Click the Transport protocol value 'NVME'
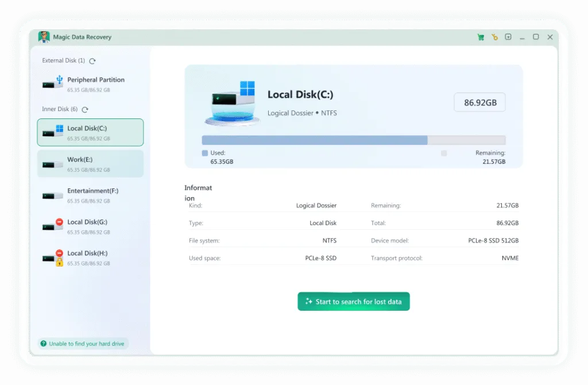 pyautogui.click(x=510, y=258)
